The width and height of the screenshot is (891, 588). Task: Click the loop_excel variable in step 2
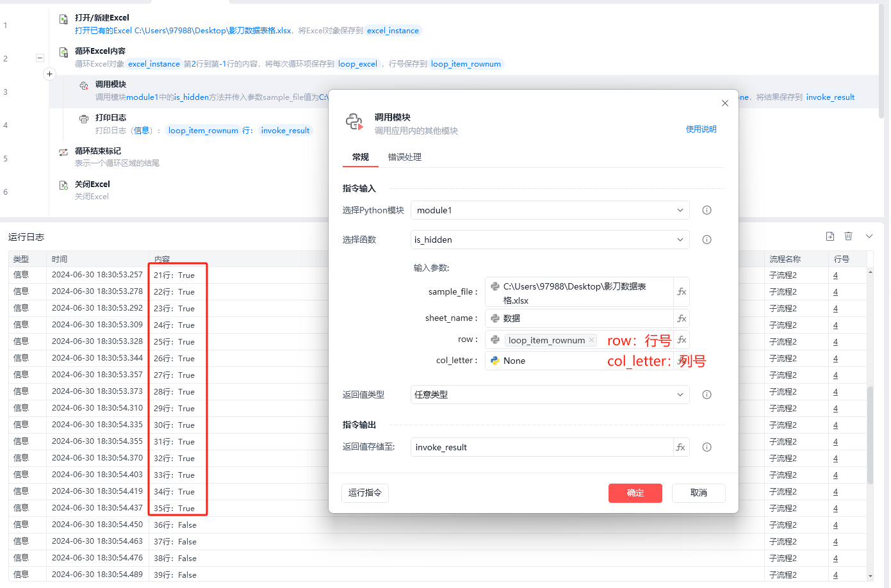[357, 64]
